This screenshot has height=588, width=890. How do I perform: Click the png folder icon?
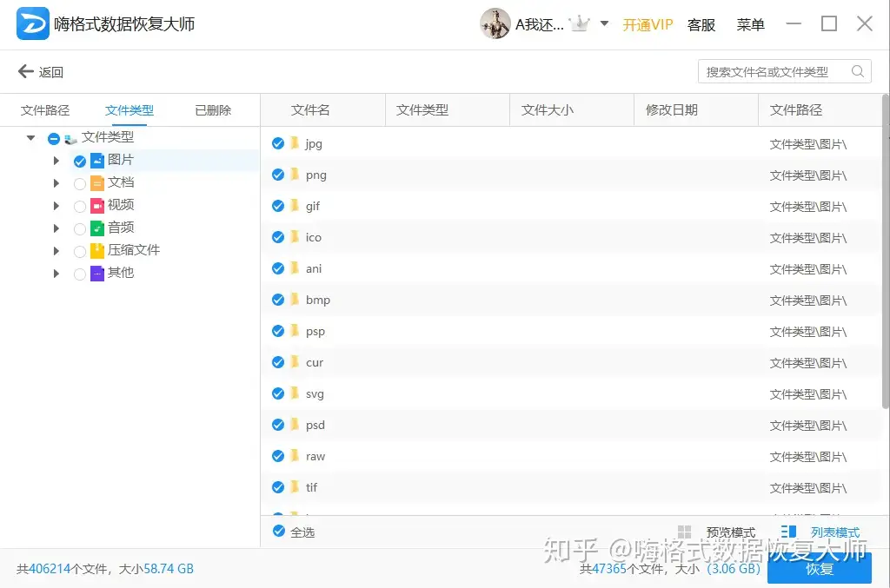(x=295, y=174)
